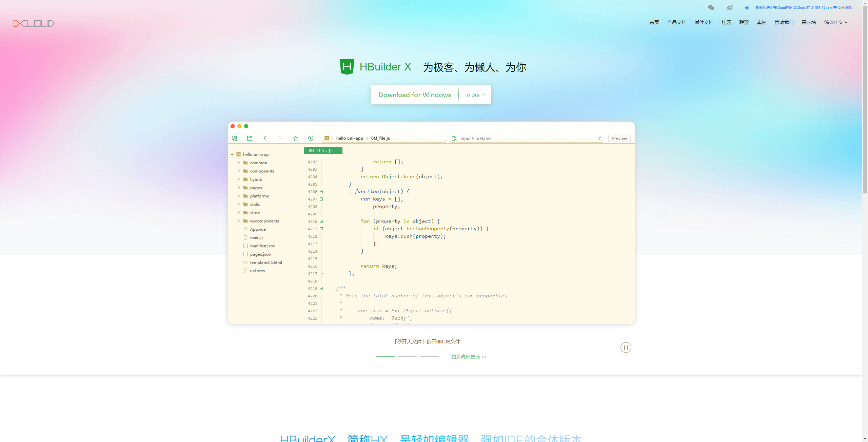Click the Weibo share icon
The height and width of the screenshot is (442, 868).
[730, 7]
